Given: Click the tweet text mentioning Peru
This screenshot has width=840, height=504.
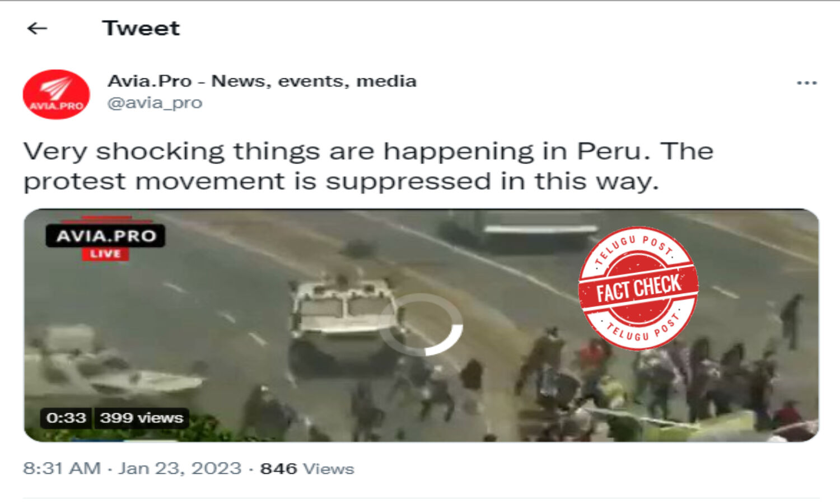Looking at the screenshot, I should 368,166.
